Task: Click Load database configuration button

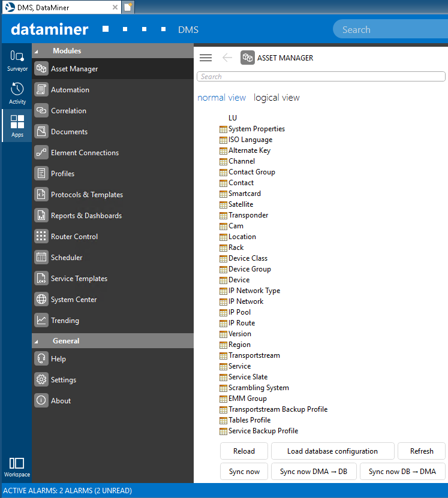Action: 332,451
